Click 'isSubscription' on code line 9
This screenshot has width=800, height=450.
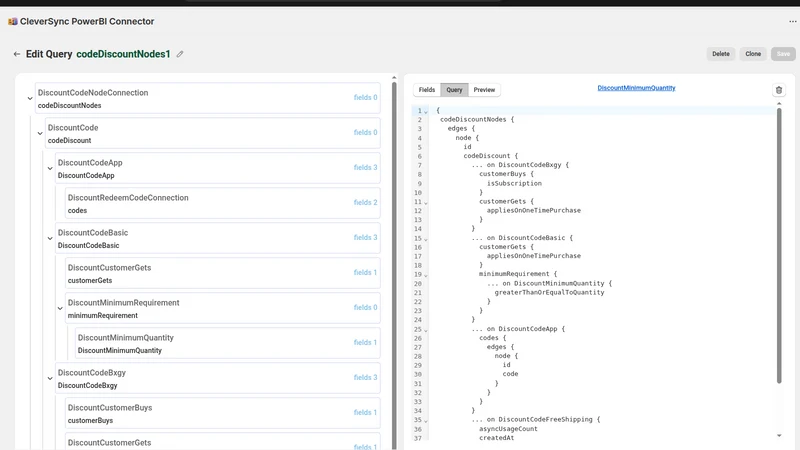[x=514, y=183]
